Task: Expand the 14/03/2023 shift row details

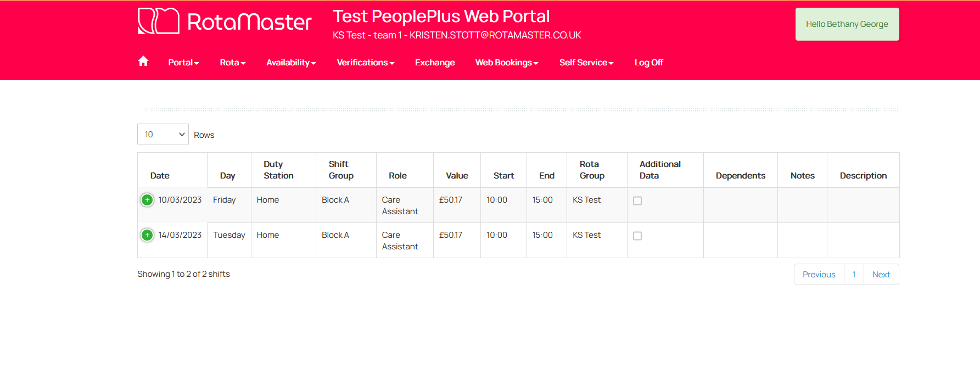Action: pos(147,235)
